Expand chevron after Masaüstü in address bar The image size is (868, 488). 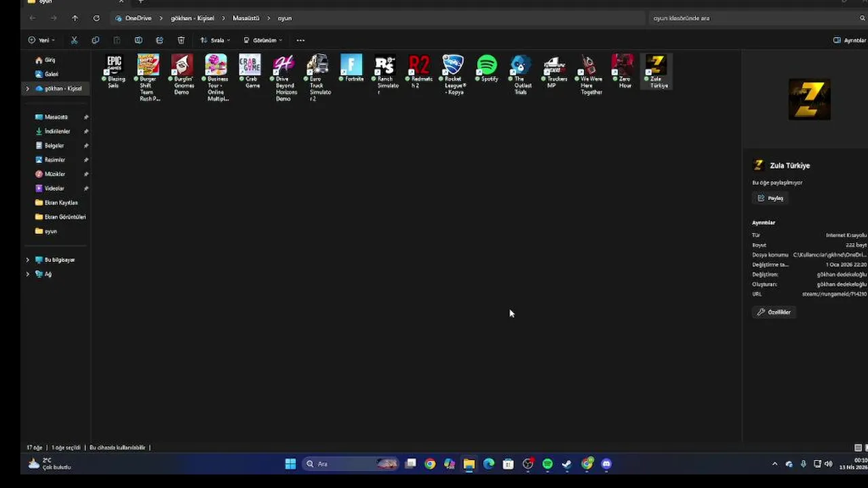pos(269,18)
